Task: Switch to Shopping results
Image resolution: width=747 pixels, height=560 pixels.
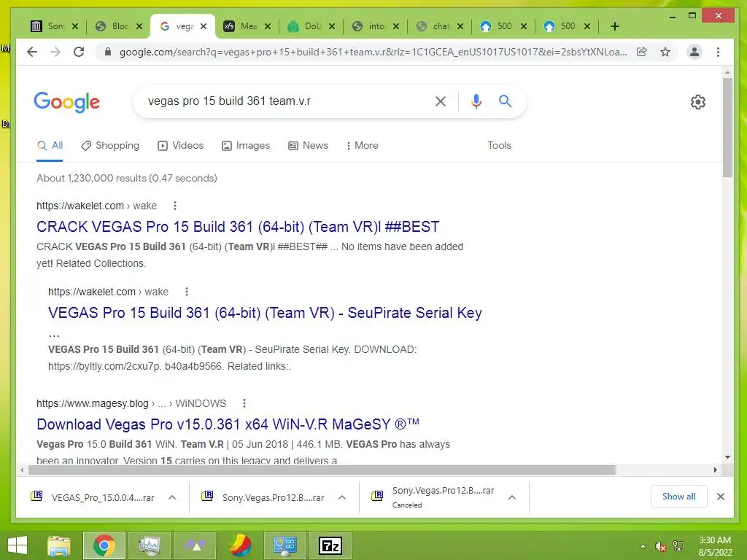Action: 111,145
